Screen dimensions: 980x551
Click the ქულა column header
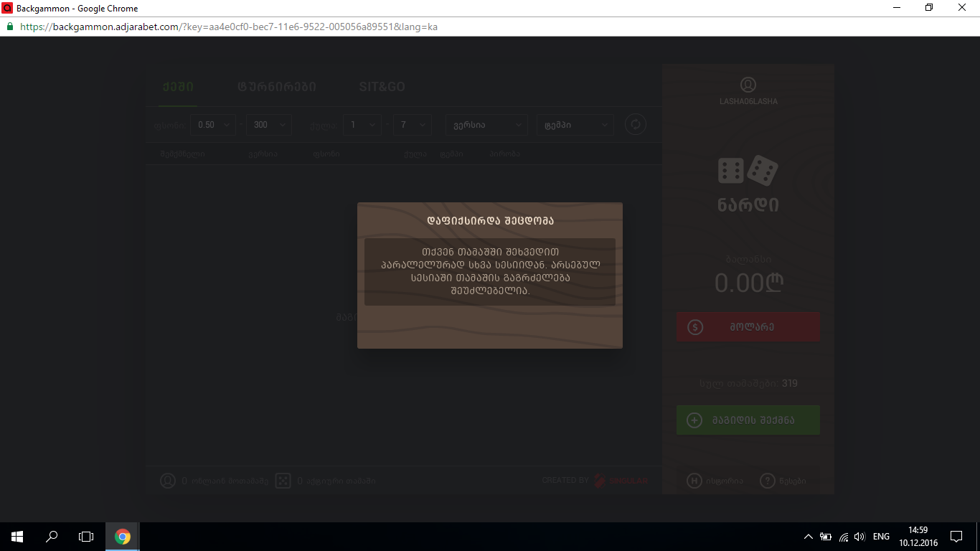[415, 154]
